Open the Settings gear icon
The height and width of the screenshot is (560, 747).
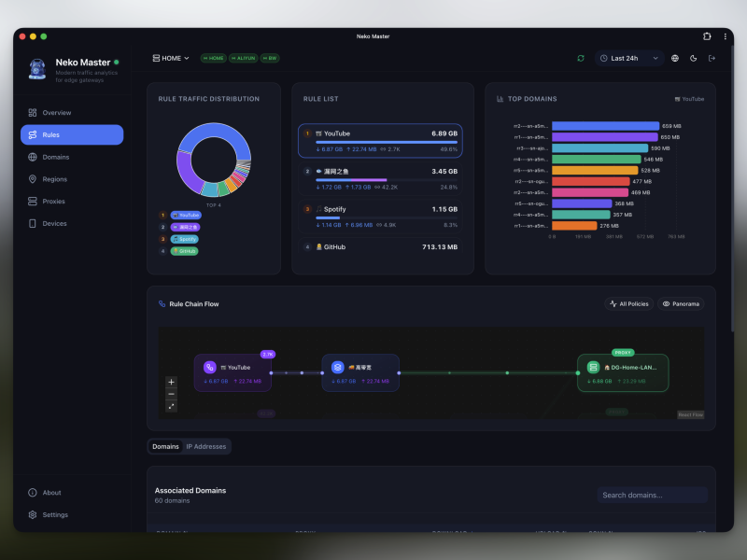(33, 515)
